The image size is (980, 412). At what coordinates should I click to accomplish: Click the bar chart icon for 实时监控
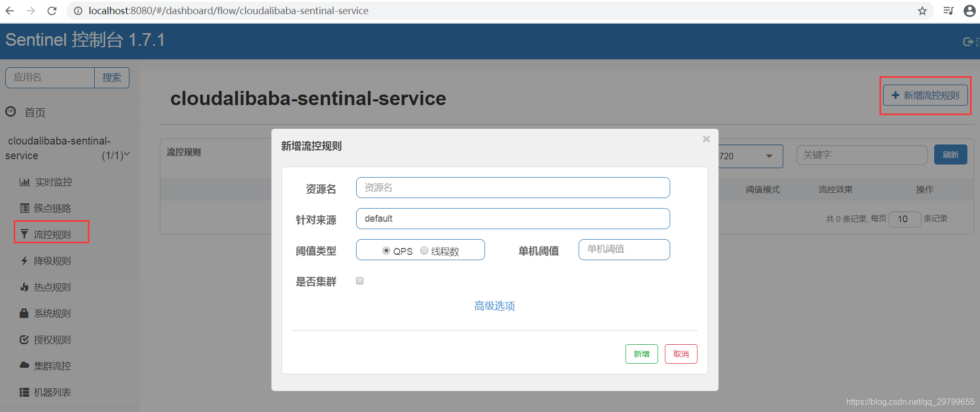click(24, 182)
